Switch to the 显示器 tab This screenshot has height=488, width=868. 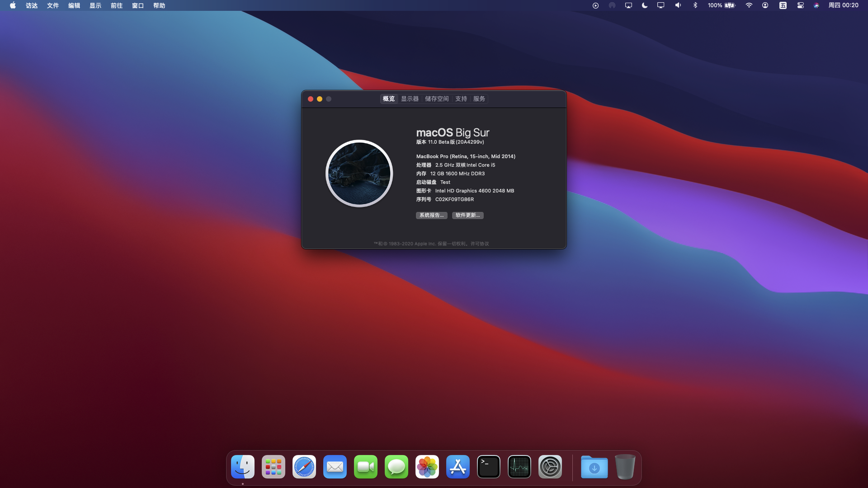click(x=410, y=99)
